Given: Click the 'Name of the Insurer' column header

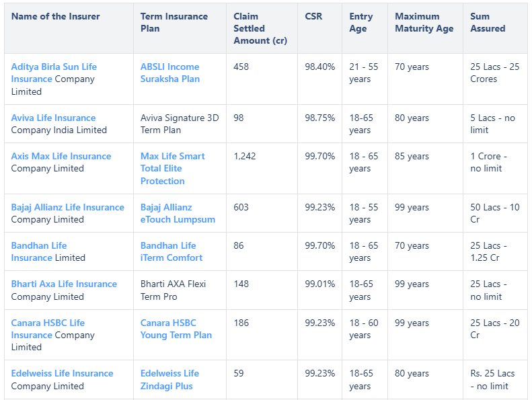Looking at the screenshot, I should 55,16.
